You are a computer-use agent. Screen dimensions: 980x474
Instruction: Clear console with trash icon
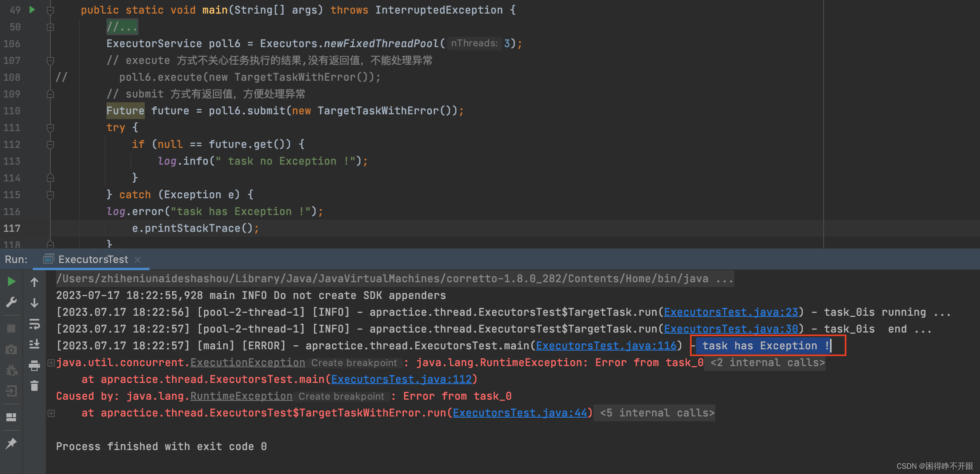coord(34,386)
